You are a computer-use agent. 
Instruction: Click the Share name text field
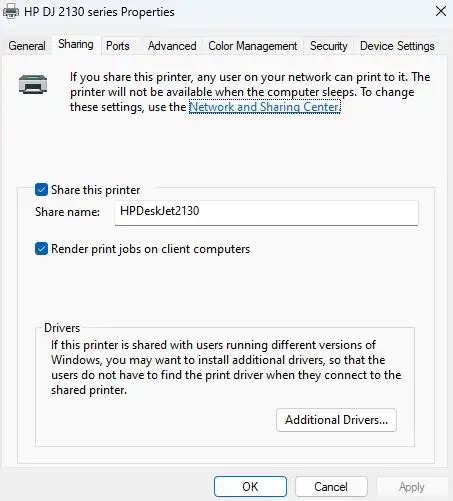pyautogui.click(x=266, y=213)
